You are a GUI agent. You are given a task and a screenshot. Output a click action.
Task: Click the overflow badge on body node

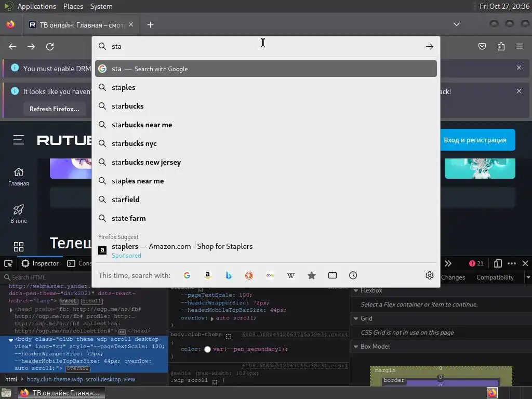(78, 369)
